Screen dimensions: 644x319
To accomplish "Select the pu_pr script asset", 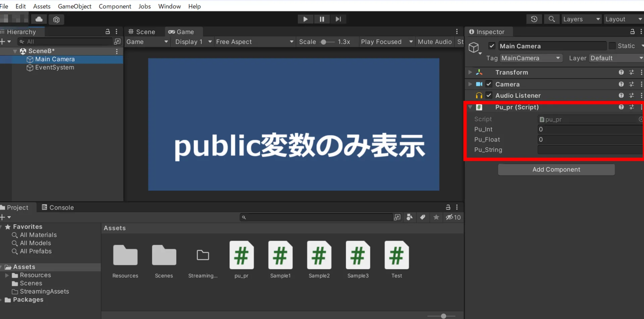I will coord(241,260).
